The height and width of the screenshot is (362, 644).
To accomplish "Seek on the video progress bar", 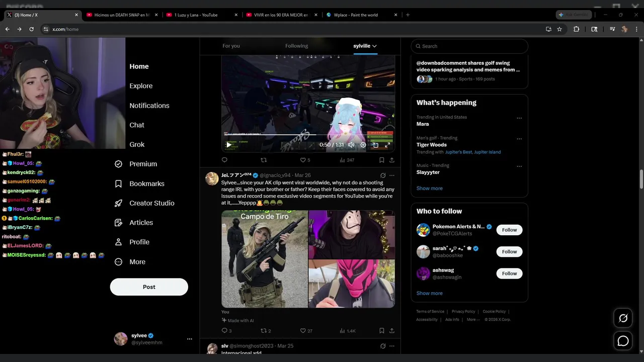I will (308, 135).
